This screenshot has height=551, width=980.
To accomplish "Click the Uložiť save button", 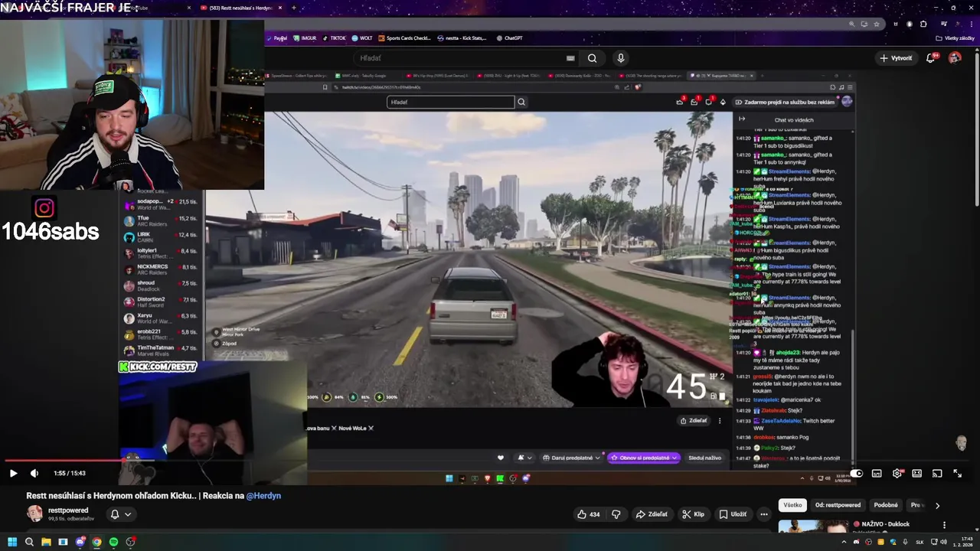I will 733,514.
